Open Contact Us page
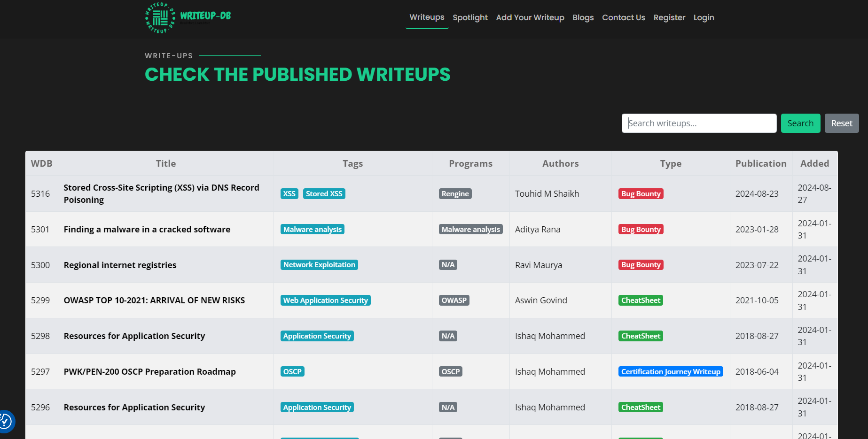 (624, 17)
